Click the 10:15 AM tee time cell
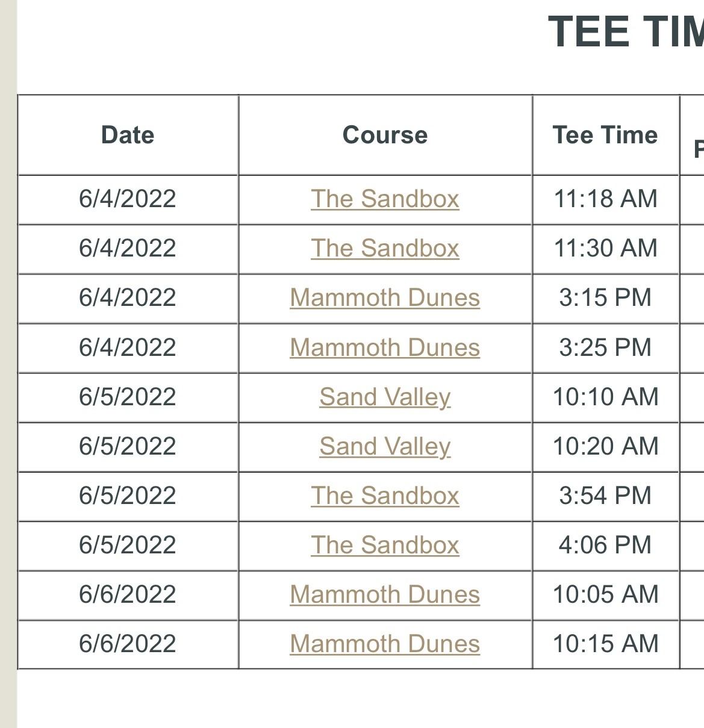Screen dimensions: 704x728 (605, 644)
